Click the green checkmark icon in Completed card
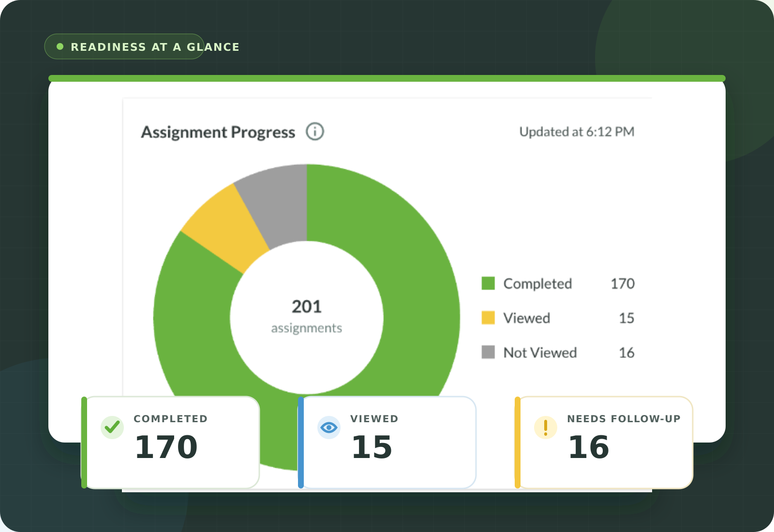This screenshot has width=774, height=532. (112, 428)
